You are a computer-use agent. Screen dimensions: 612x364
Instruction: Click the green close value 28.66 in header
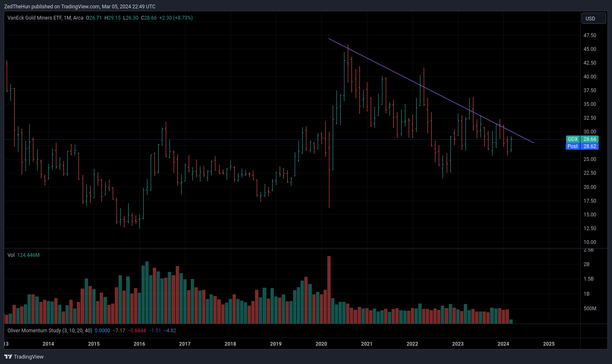150,18
